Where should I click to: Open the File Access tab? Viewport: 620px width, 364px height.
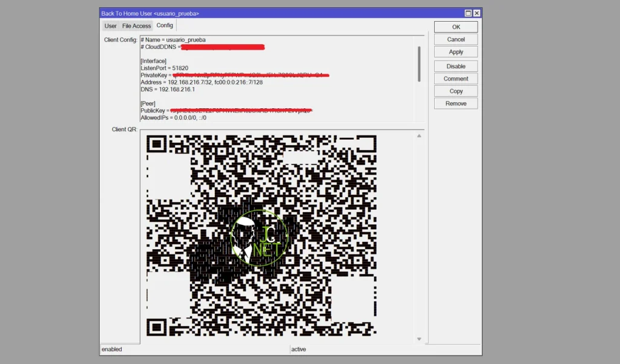click(x=136, y=25)
